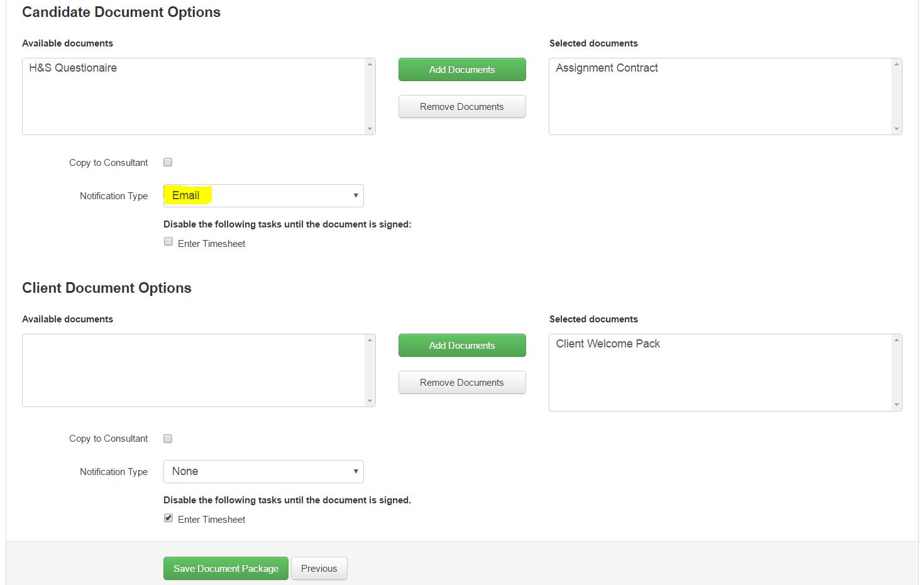Click Add Documents under Candidate Document Options
The image size is (924, 585).
coord(462,70)
